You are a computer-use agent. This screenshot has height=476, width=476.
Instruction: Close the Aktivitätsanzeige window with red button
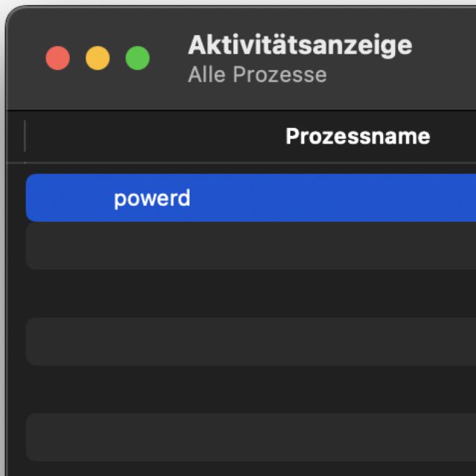(x=58, y=58)
